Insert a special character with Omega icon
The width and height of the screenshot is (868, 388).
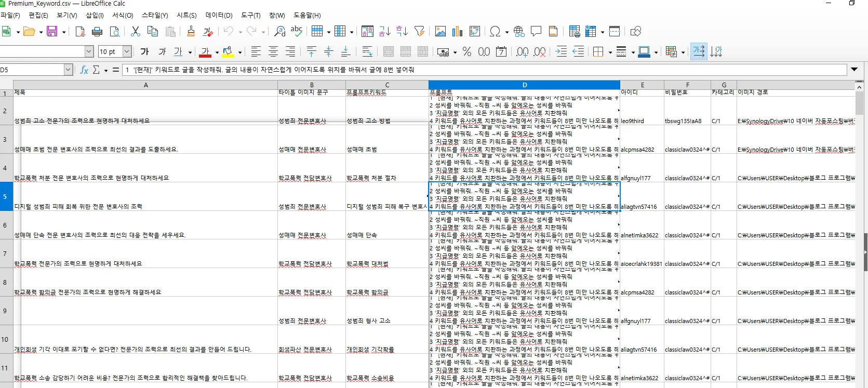[495, 32]
